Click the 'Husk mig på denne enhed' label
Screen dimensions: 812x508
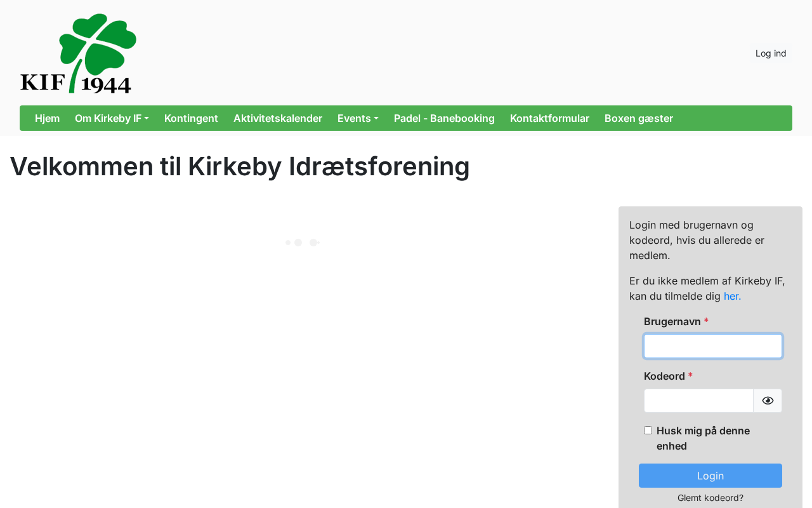click(x=703, y=438)
